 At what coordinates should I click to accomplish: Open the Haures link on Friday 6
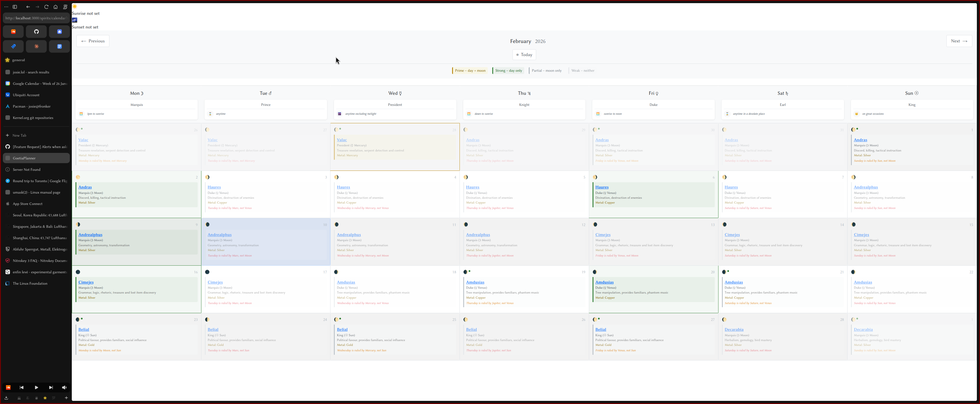click(601, 187)
